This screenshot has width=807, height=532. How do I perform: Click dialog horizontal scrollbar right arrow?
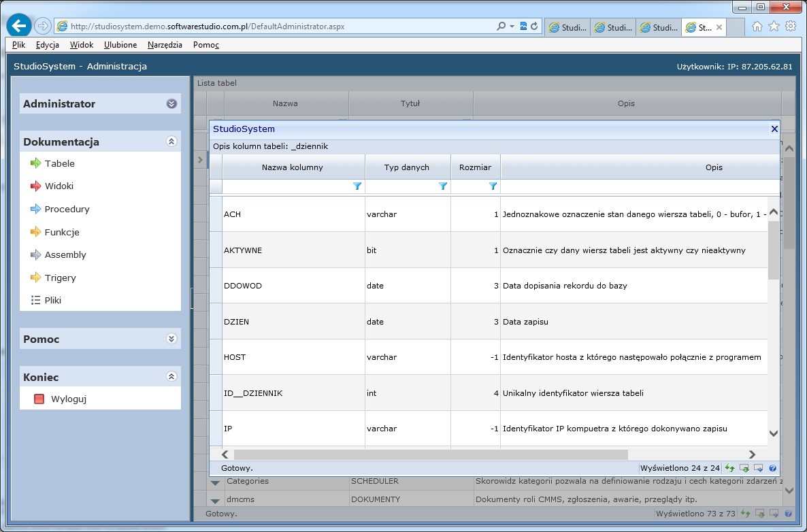click(x=752, y=454)
